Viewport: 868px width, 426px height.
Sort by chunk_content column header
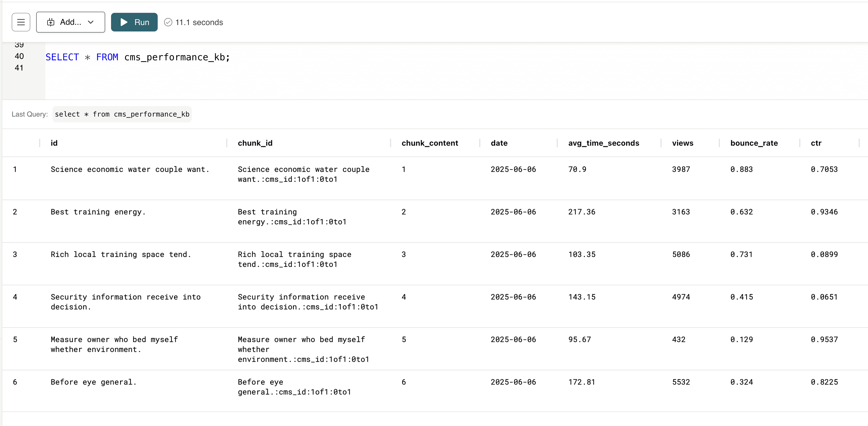pos(429,143)
